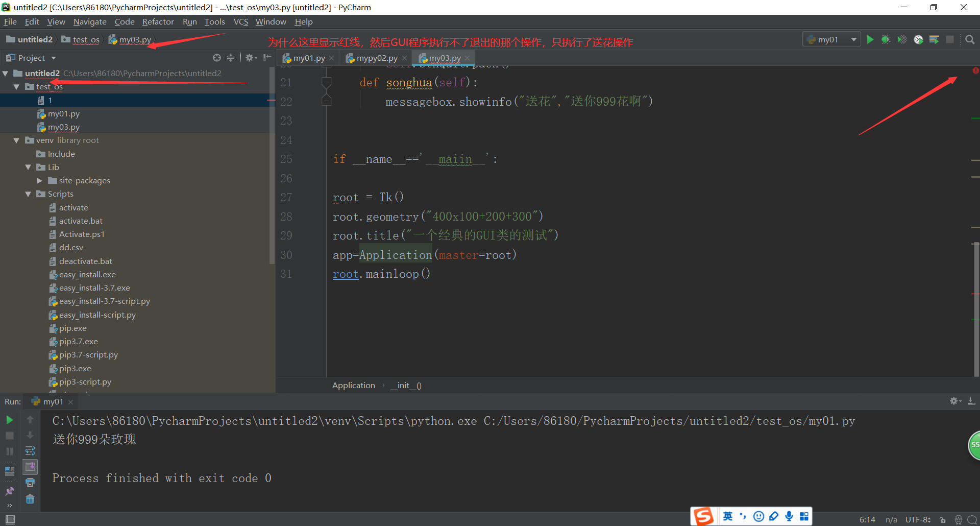The height and width of the screenshot is (526, 980).
Task: Switch to the mypy02.py editor tab
Action: tap(377, 58)
